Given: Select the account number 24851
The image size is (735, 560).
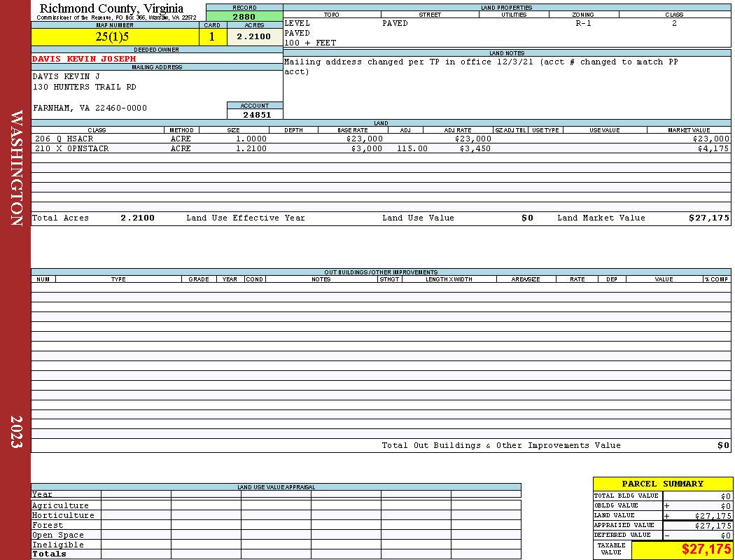Looking at the screenshot, I should point(257,115).
